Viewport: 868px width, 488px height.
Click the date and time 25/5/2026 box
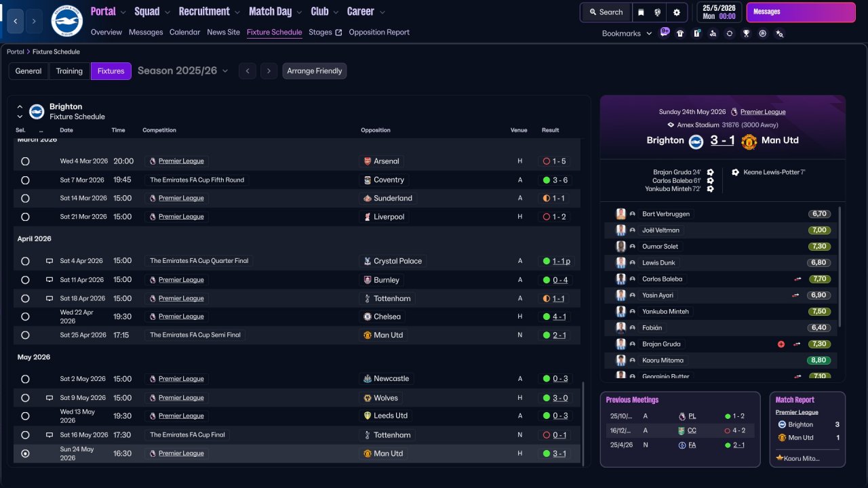coord(719,12)
